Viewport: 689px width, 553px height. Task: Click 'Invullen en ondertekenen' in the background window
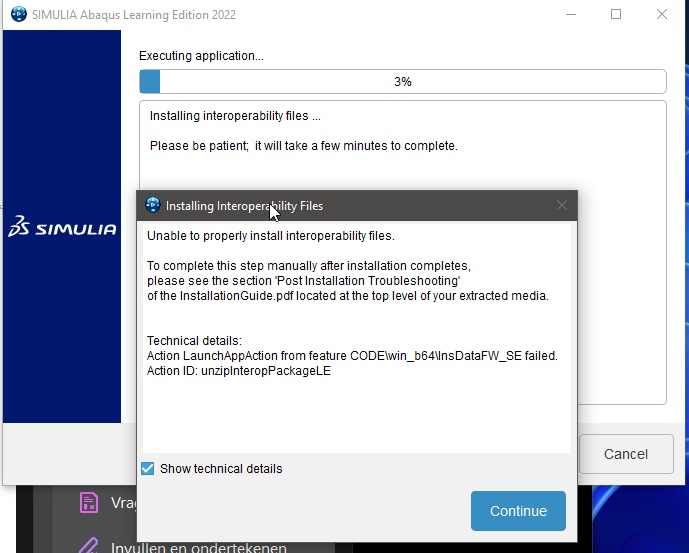pos(199,548)
